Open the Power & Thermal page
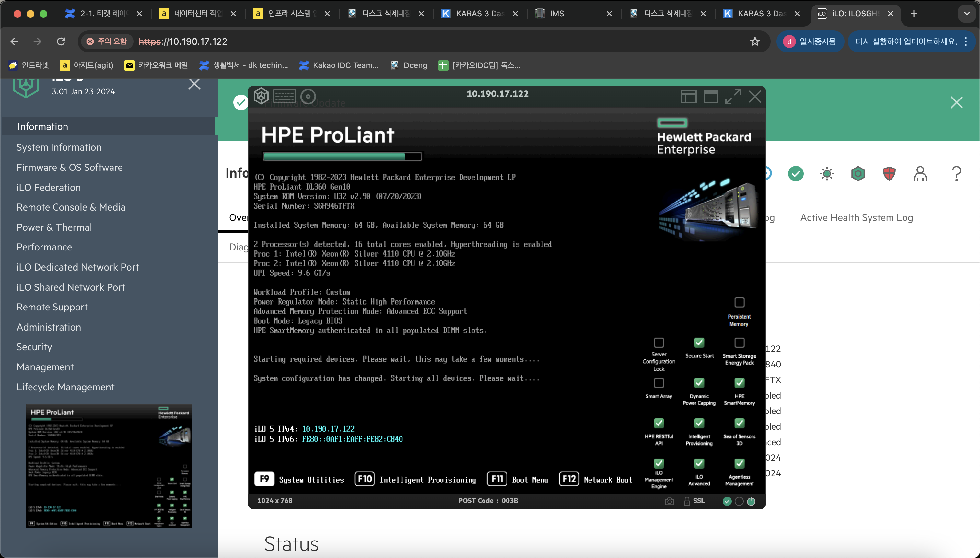Viewport: 980px width, 558px height. click(x=54, y=227)
